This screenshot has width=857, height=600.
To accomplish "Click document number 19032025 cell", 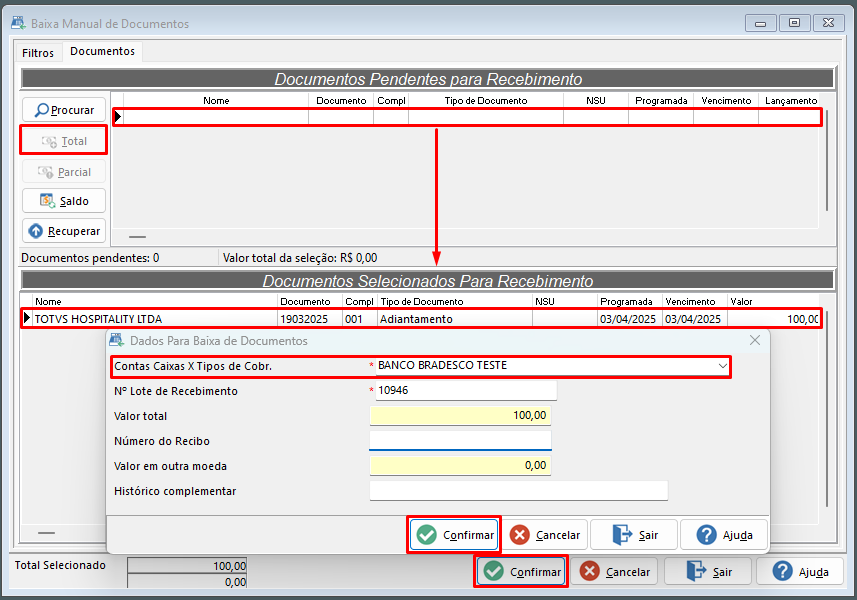I will tap(310, 319).
